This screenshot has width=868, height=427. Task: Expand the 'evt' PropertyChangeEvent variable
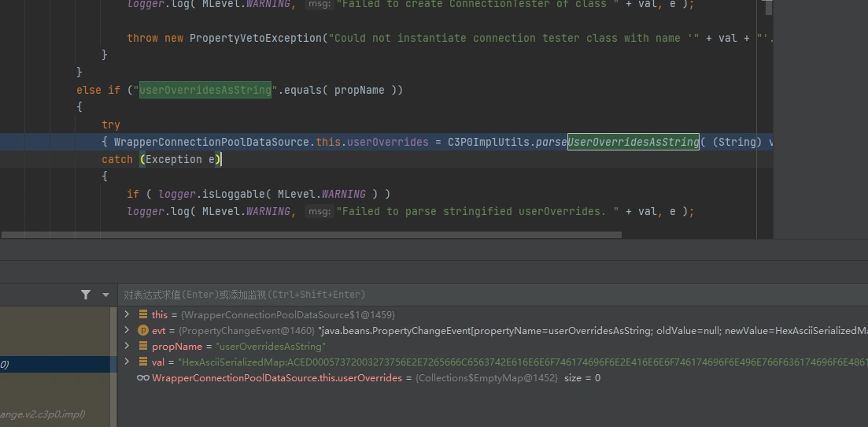coord(127,330)
